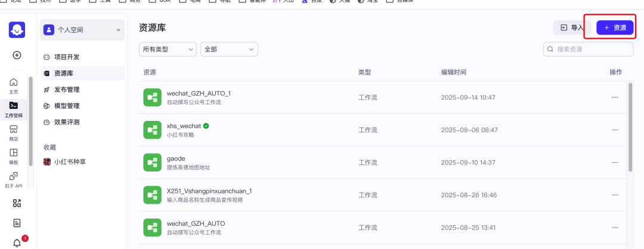Click the document icon in sidebar
644x249 pixels.
(17, 223)
